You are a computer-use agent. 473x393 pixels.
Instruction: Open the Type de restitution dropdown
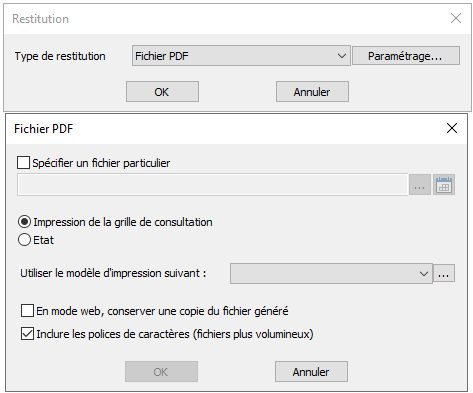[241, 56]
